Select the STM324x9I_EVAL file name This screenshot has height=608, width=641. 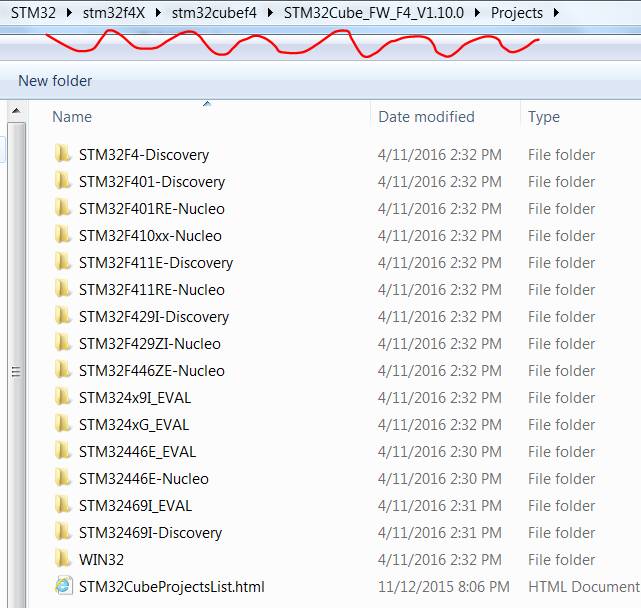(x=135, y=397)
